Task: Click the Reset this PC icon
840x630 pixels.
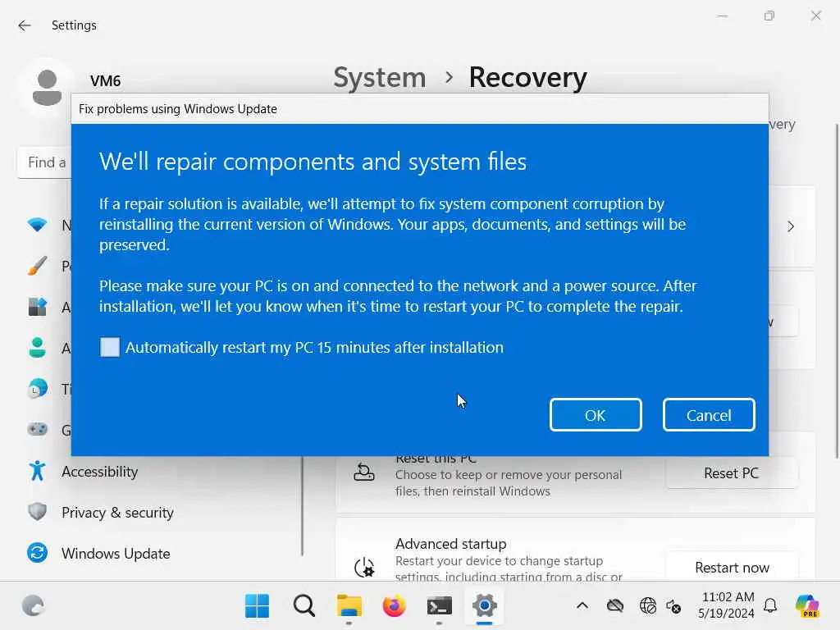Action: [x=364, y=472]
